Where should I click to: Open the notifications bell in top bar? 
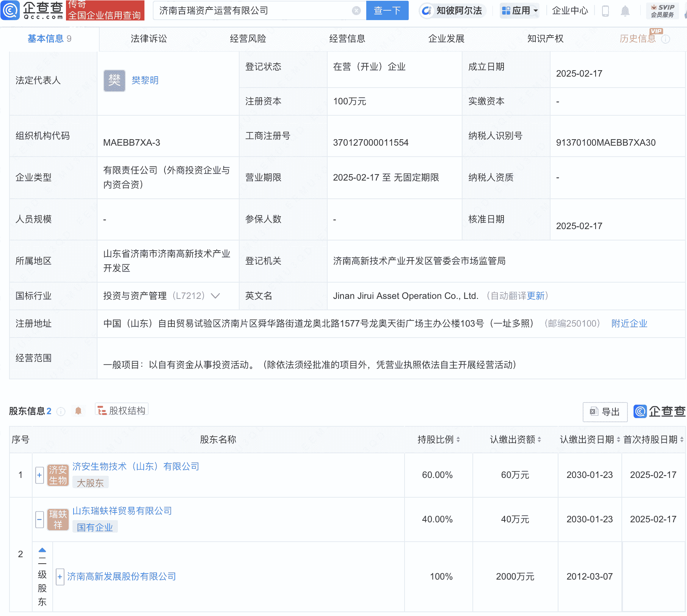coord(626,11)
